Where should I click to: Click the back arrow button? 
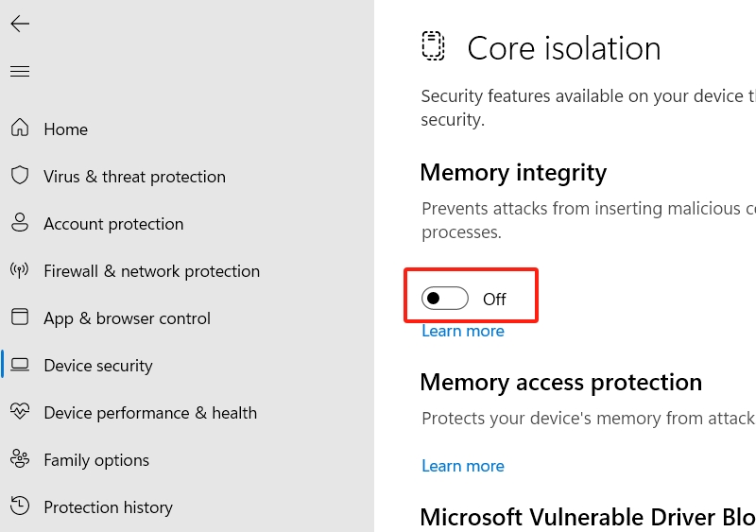tap(20, 25)
